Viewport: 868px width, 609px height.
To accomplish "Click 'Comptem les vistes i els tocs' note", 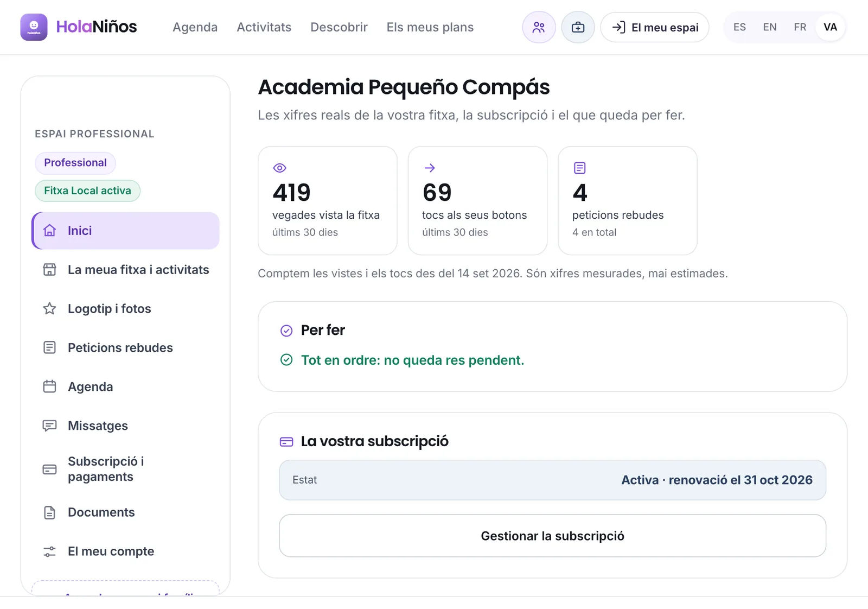I will [x=493, y=274].
